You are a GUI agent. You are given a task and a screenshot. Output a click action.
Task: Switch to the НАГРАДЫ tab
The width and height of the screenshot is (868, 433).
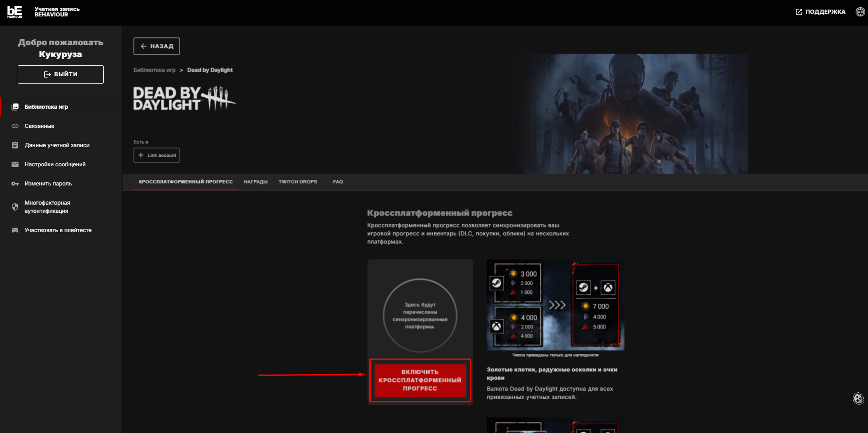tap(256, 182)
